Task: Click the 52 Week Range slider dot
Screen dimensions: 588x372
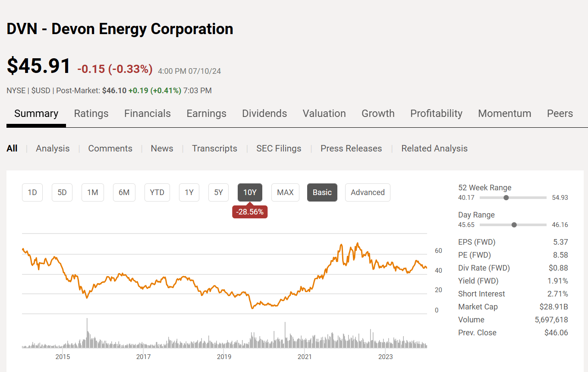Action: coord(506,198)
